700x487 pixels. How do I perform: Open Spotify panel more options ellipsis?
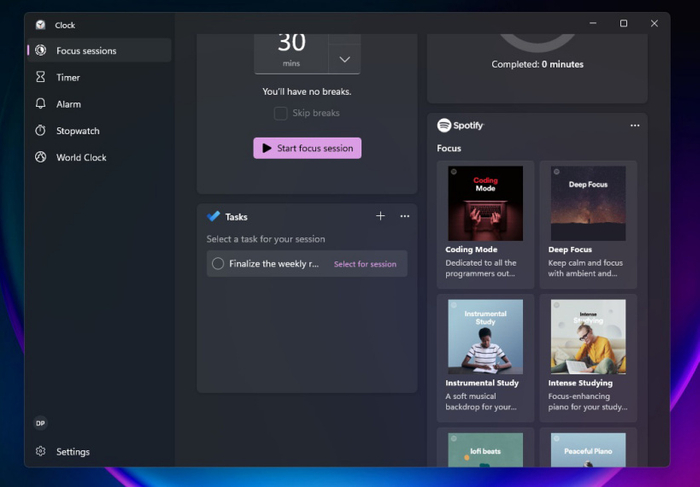(x=635, y=125)
